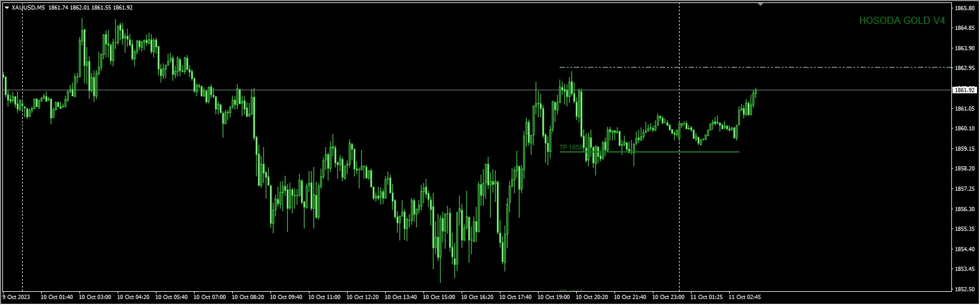Click the 10 Oct 11:00 time label
The height and width of the screenshot is (305, 980).
point(324,297)
